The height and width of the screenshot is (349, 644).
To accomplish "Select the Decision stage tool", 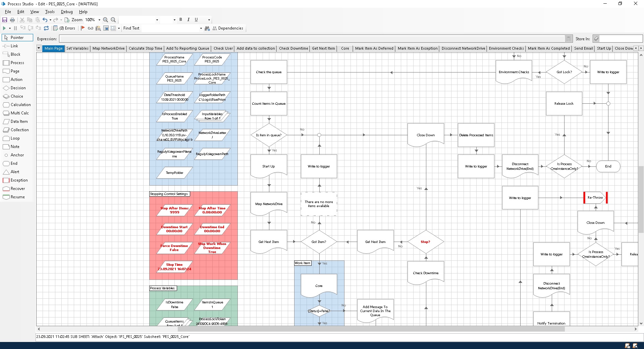I will click(x=18, y=88).
